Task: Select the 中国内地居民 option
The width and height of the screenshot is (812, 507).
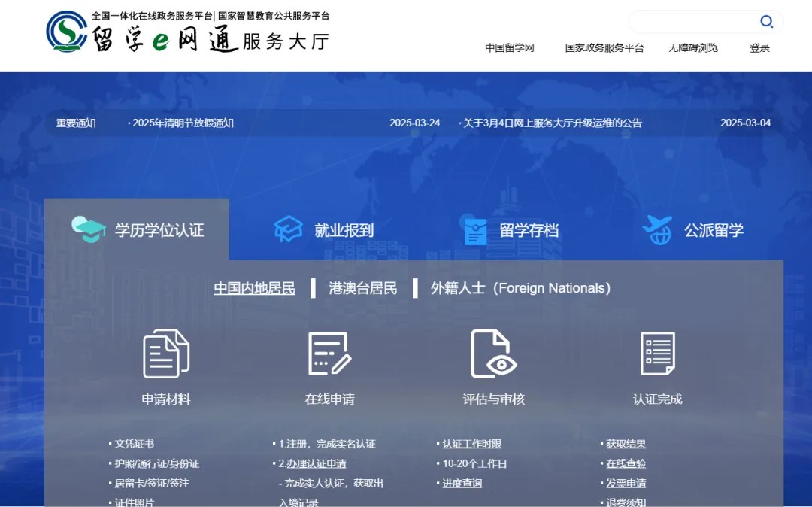Action: 254,288
